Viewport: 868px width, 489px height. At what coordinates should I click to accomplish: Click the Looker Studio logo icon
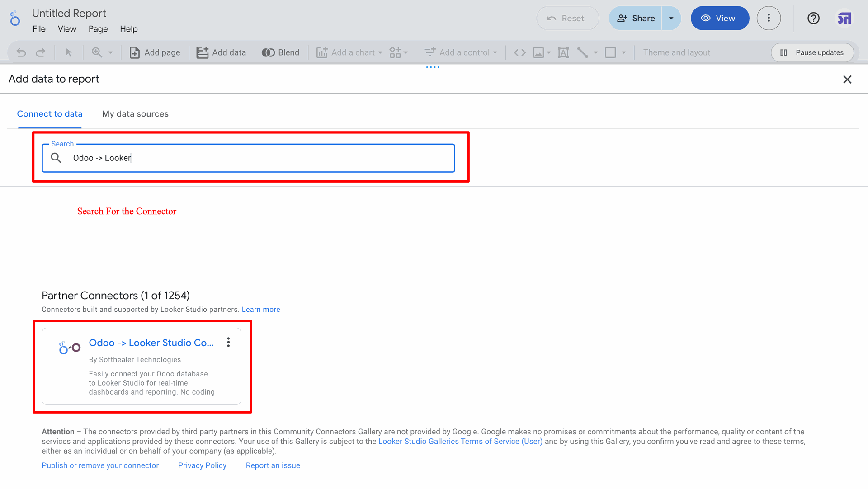pyautogui.click(x=15, y=19)
